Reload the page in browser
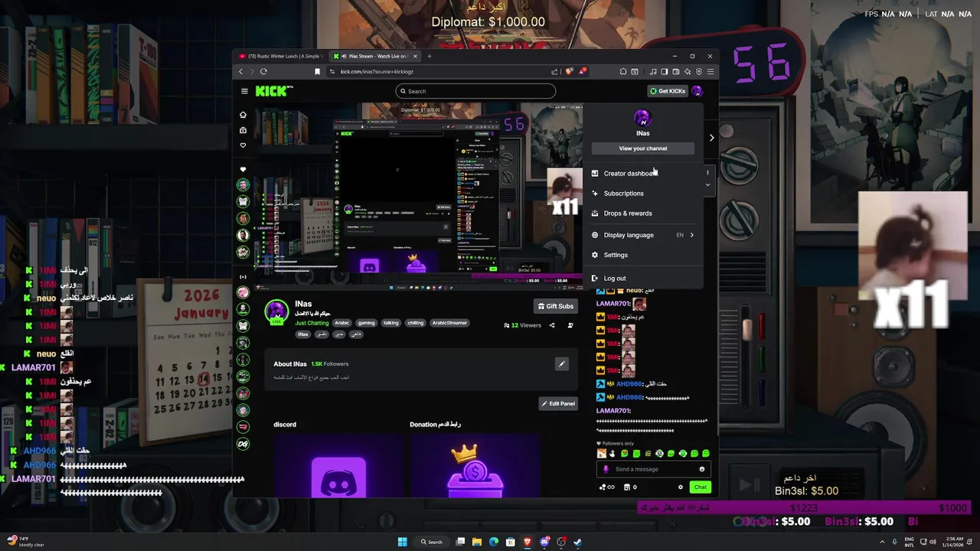The image size is (980, 551). coord(263,71)
